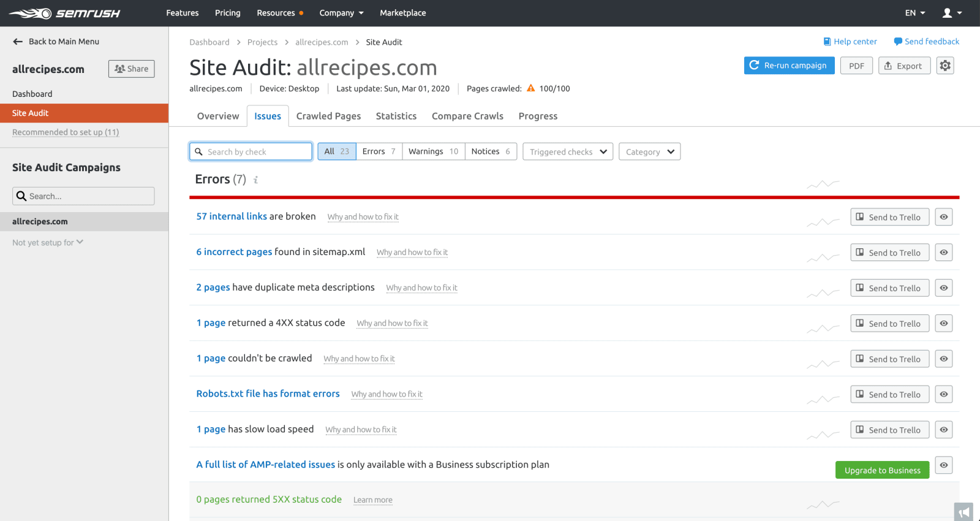Click the Share button
This screenshot has height=521, width=980.
(132, 69)
